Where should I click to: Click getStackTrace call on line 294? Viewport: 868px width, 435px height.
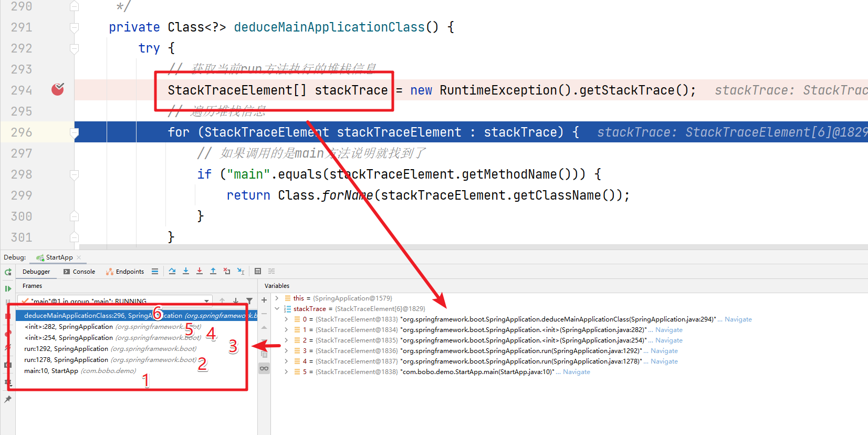point(627,90)
